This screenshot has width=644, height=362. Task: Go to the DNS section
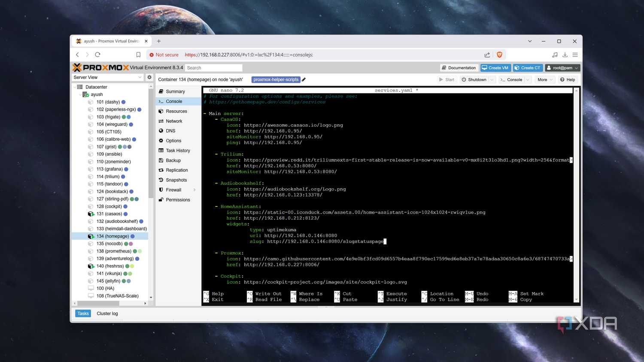tap(170, 131)
